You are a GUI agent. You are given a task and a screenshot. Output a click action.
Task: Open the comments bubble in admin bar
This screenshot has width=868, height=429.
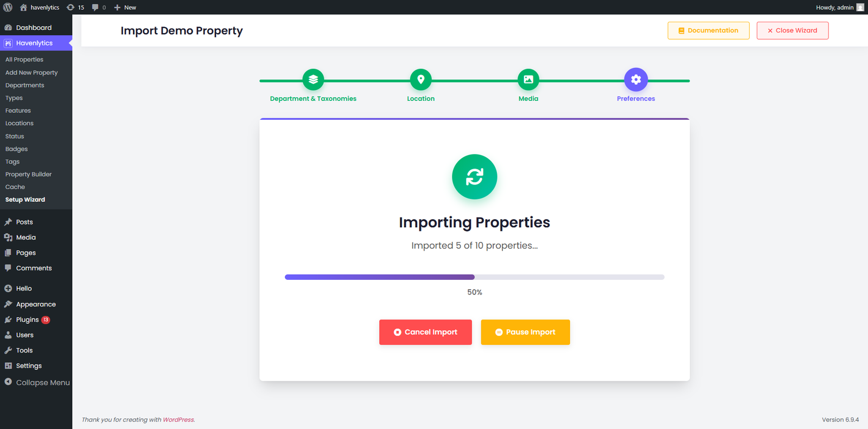tap(98, 8)
